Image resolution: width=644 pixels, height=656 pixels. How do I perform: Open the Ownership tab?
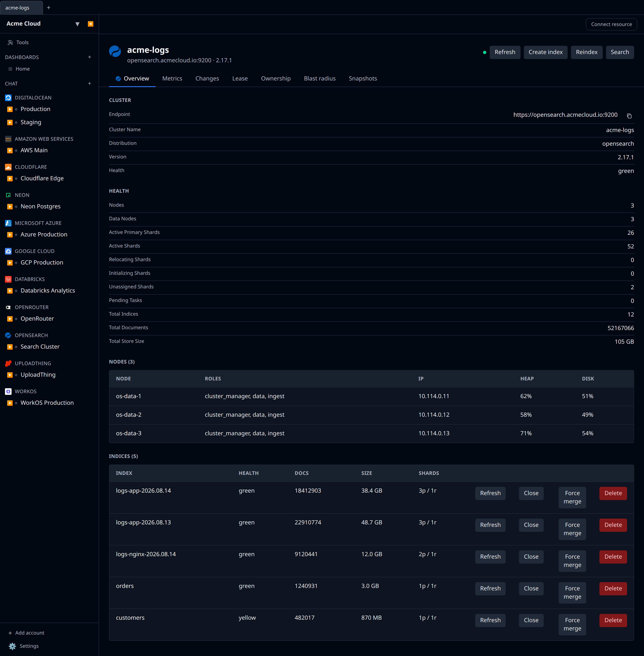pos(276,78)
